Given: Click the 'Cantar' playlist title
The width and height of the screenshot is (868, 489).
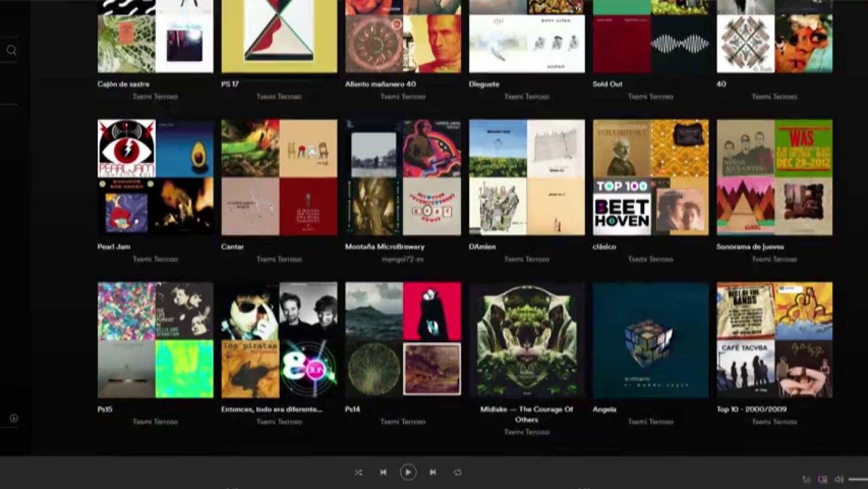Looking at the screenshot, I should click(x=232, y=247).
